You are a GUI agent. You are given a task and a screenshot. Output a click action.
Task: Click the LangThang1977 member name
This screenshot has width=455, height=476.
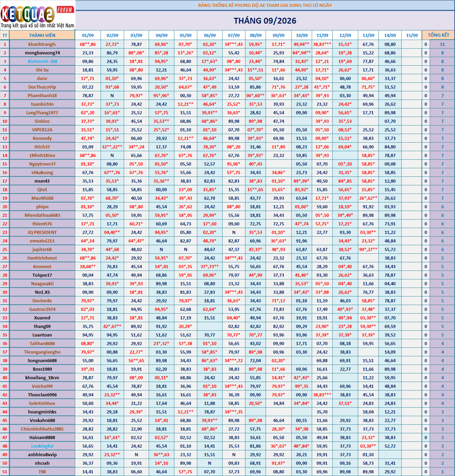tap(42, 113)
